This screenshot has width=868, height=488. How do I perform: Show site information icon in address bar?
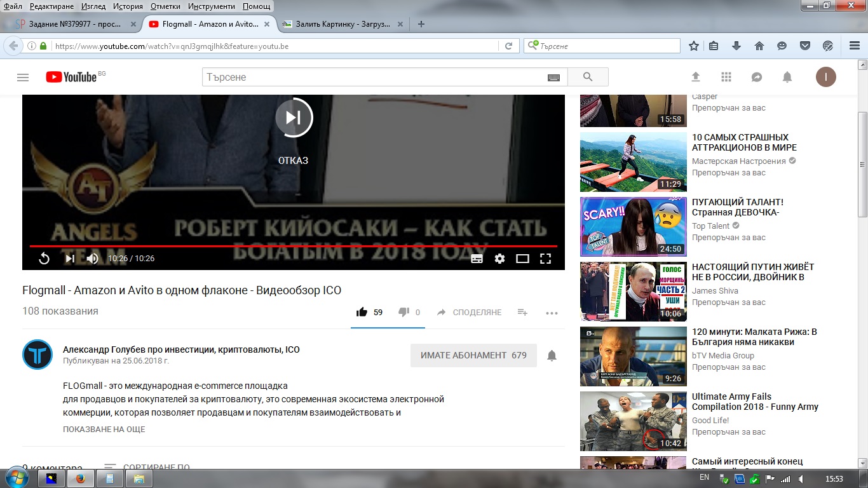click(x=31, y=46)
